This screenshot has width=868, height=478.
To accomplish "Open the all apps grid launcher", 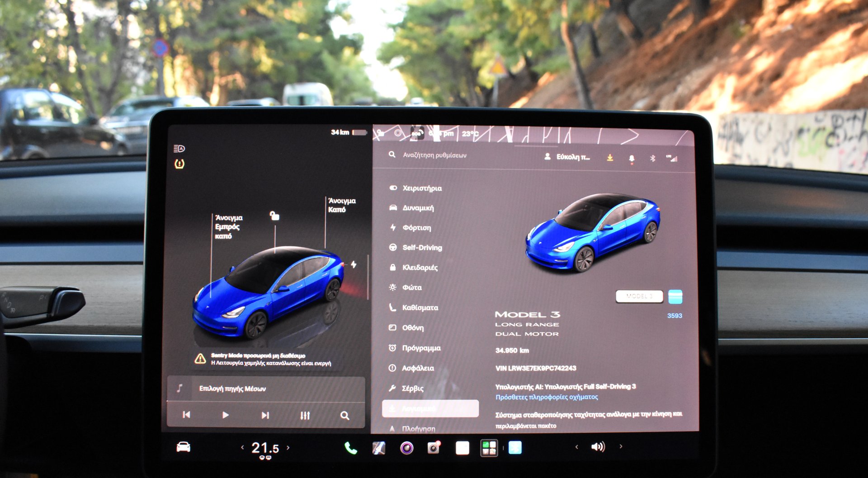I will click(489, 448).
